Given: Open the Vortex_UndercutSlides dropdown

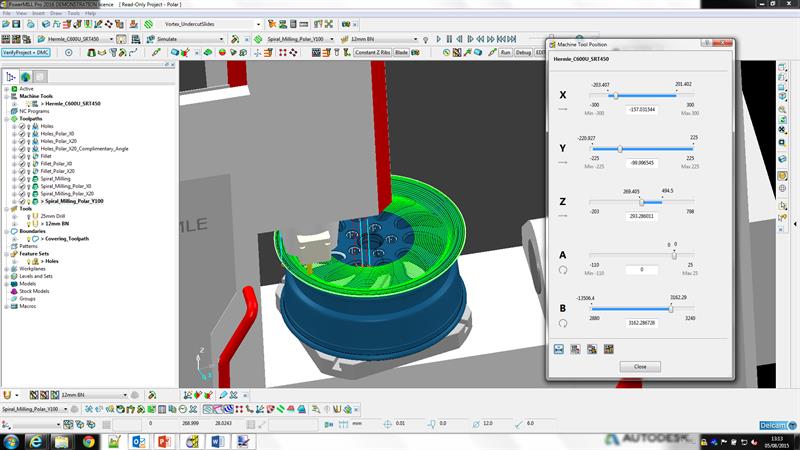Looking at the screenshot, I should [258, 24].
